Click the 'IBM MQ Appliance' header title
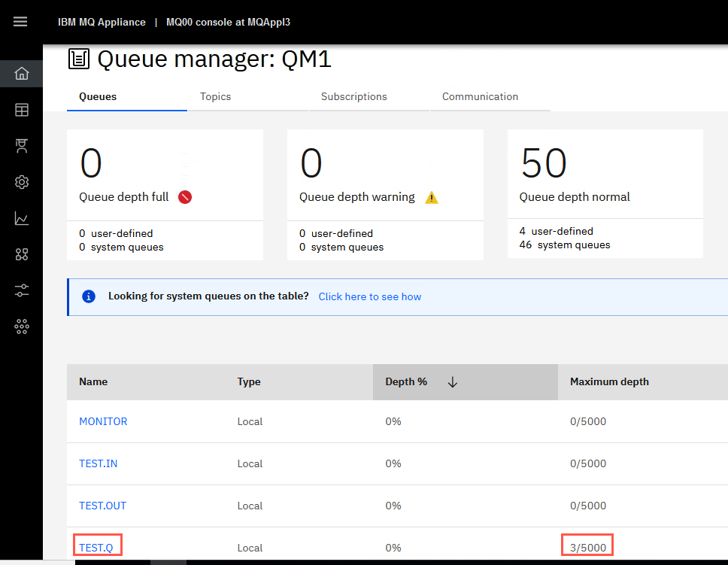 point(102,23)
